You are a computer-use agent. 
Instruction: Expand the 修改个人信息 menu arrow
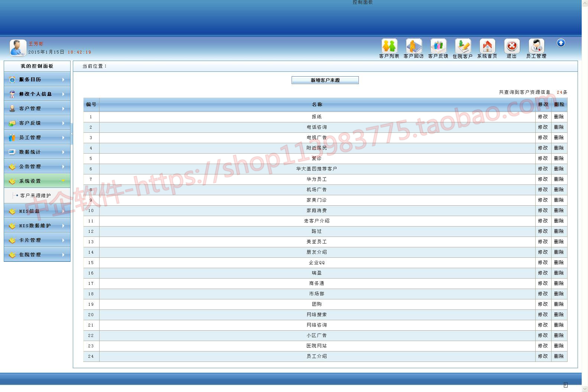64,94
